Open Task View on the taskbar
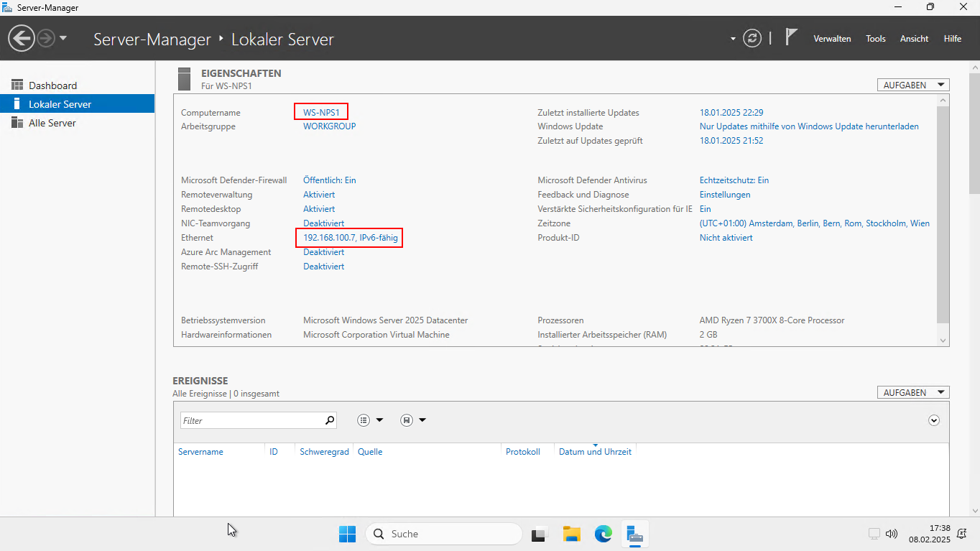The width and height of the screenshot is (980, 551). (x=540, y=534)
